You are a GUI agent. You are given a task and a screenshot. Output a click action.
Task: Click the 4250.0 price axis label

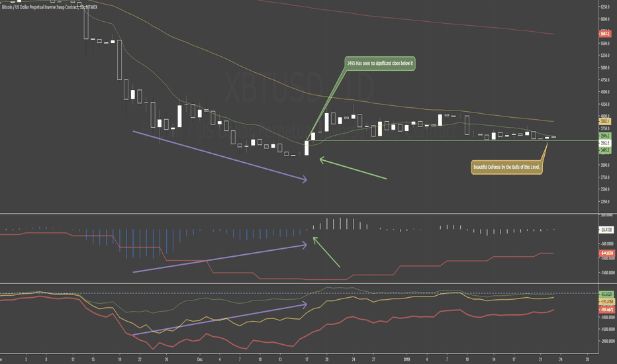[x=605, y=105]
